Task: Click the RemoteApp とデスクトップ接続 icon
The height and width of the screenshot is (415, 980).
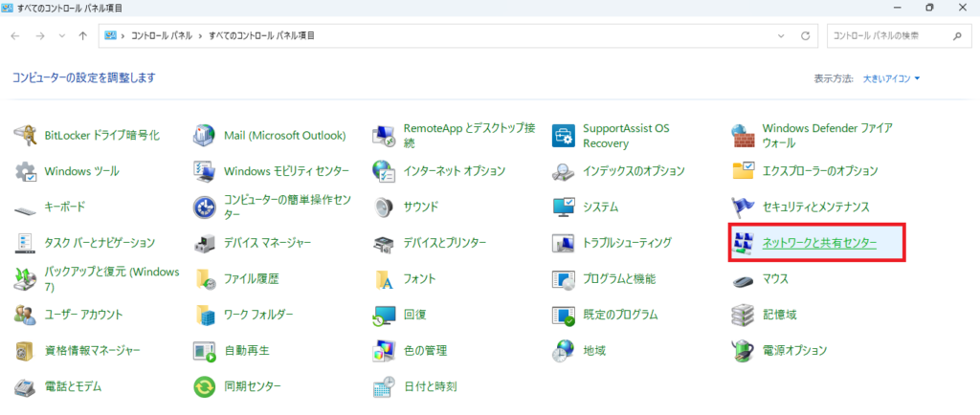Action: [384, 135]
